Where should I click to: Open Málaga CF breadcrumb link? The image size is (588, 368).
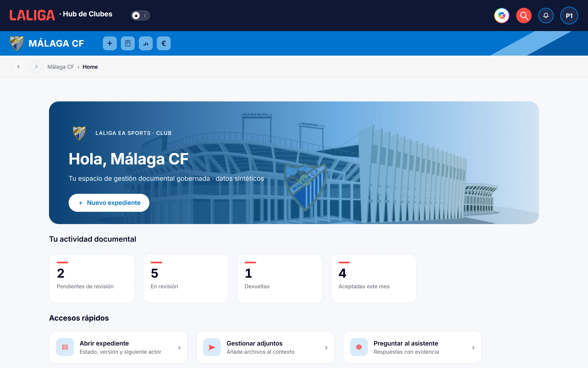[61, 67]
